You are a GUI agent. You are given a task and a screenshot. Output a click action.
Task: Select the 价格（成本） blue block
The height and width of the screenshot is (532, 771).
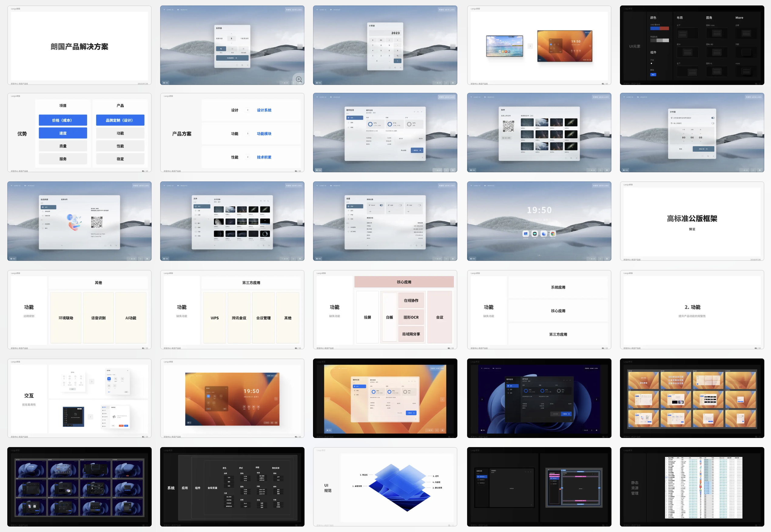coord(63,120)
